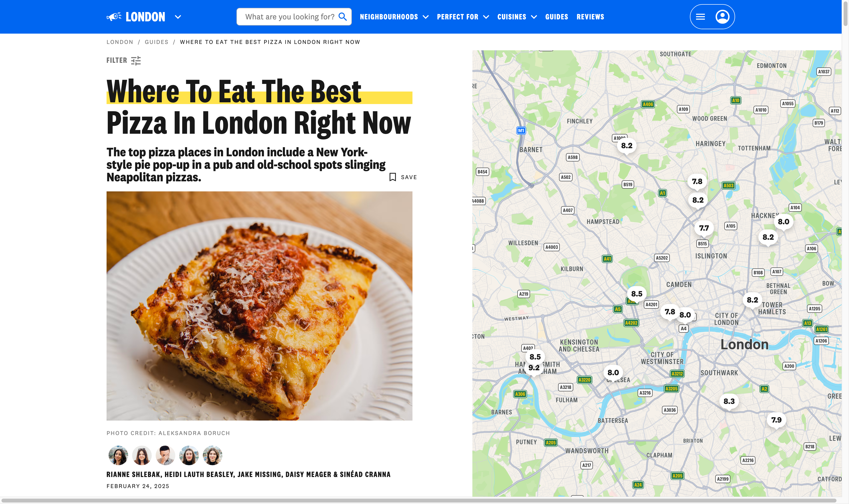
Task: Expand the Perfect For dropdown
Action: tap(463, 17)
